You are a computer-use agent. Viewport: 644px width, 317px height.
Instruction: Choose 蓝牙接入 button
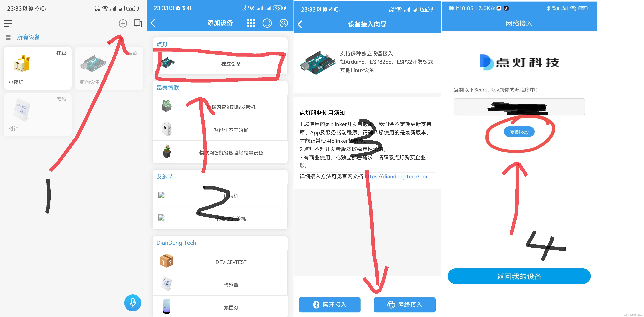click(330, 305)
